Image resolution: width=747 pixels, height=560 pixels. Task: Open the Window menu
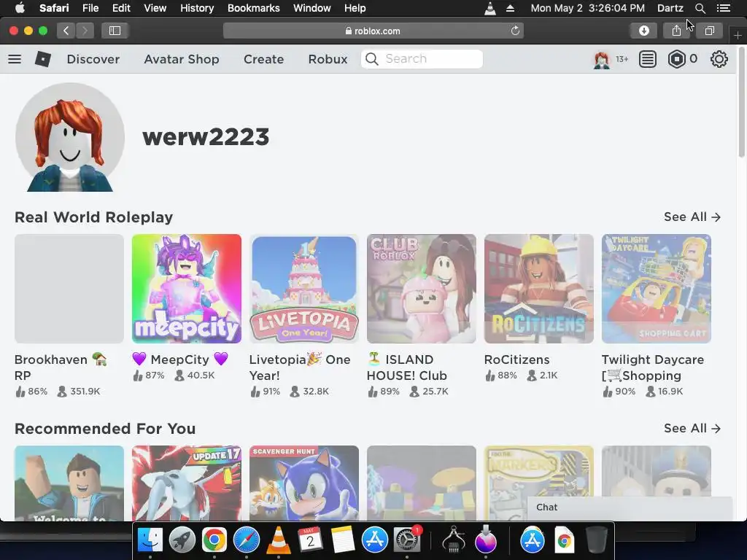pos(312,8)
